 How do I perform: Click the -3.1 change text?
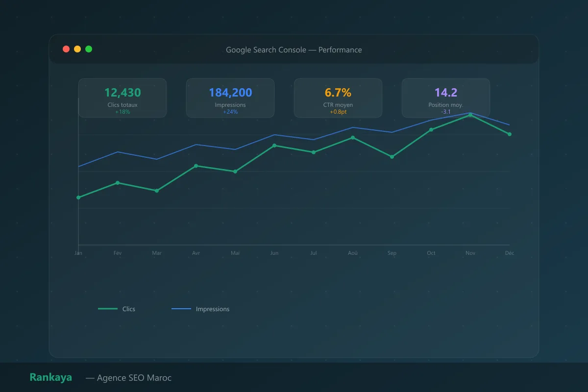(x=446, y=112)
